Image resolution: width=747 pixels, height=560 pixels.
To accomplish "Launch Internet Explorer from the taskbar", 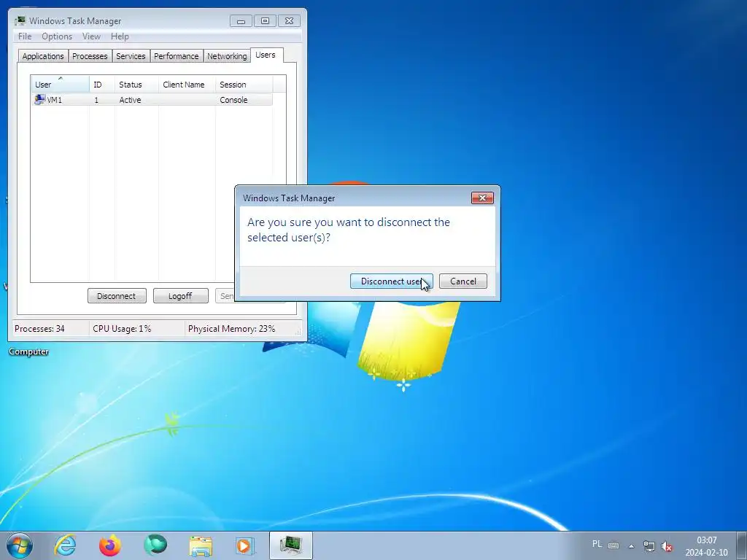I will [x=65, y=545].
